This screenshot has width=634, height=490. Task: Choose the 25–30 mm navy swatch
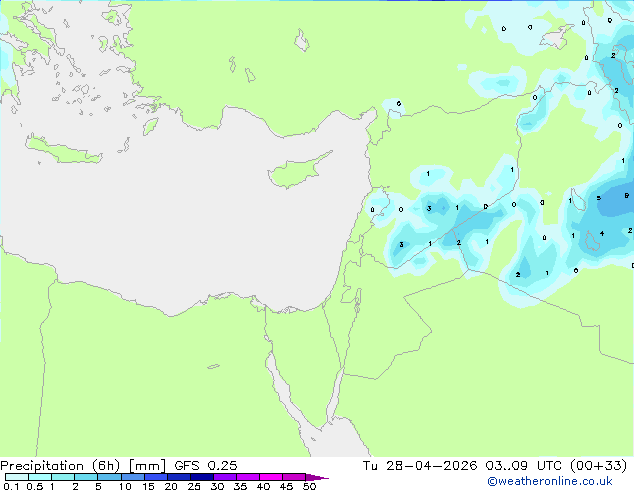click(x=201, y=477)
